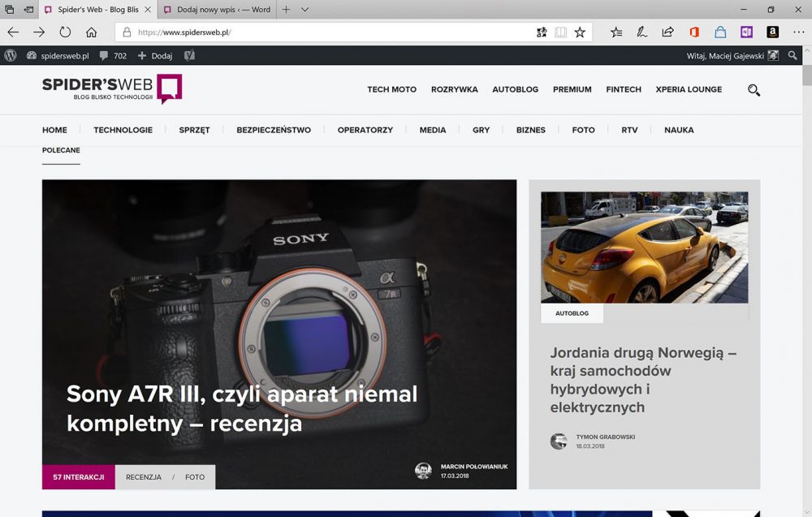Select the POLECANE tab
The width and height of the screenshot is (812, 517).
pos(61,150)
